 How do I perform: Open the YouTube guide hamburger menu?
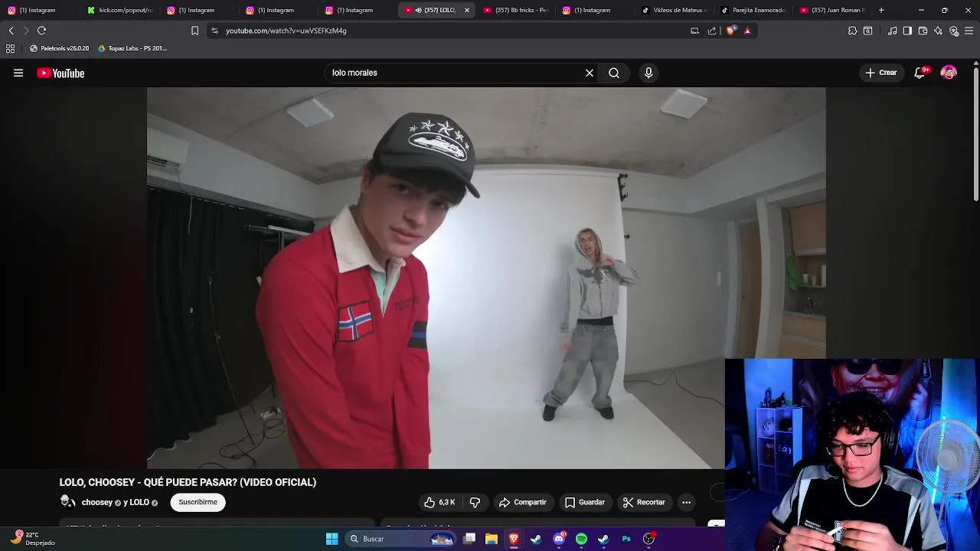(18, 73)
